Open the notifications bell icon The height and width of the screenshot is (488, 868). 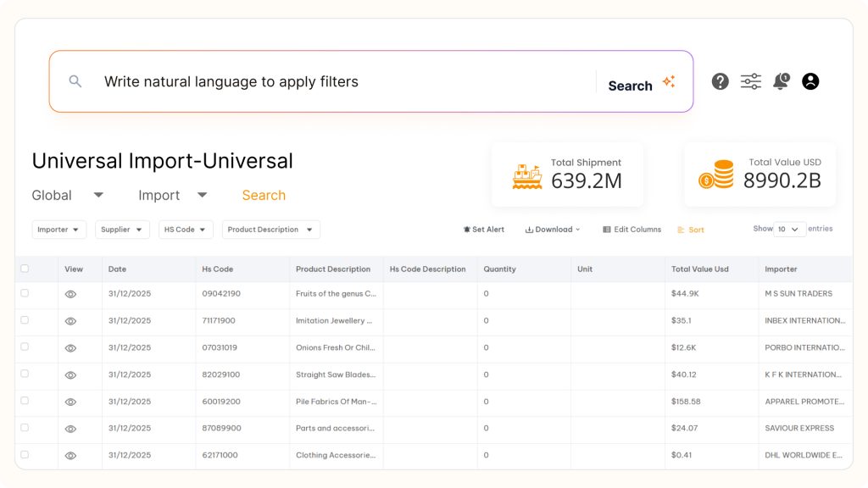pyautogui.click(x=781, y=81)
